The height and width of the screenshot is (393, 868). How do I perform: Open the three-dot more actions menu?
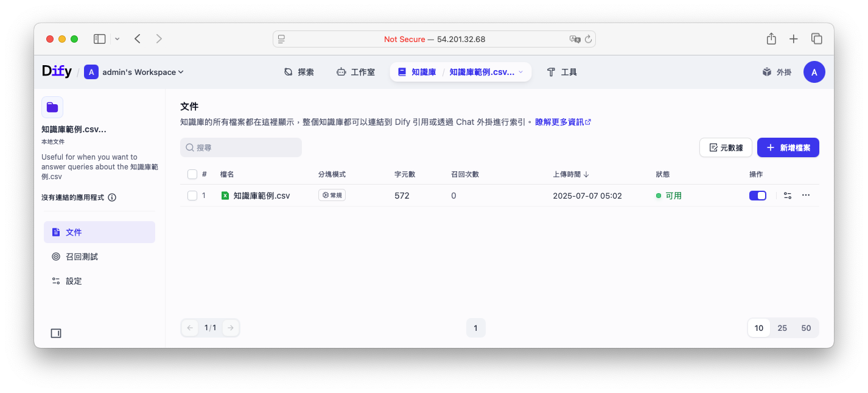(x=806, y=196)
